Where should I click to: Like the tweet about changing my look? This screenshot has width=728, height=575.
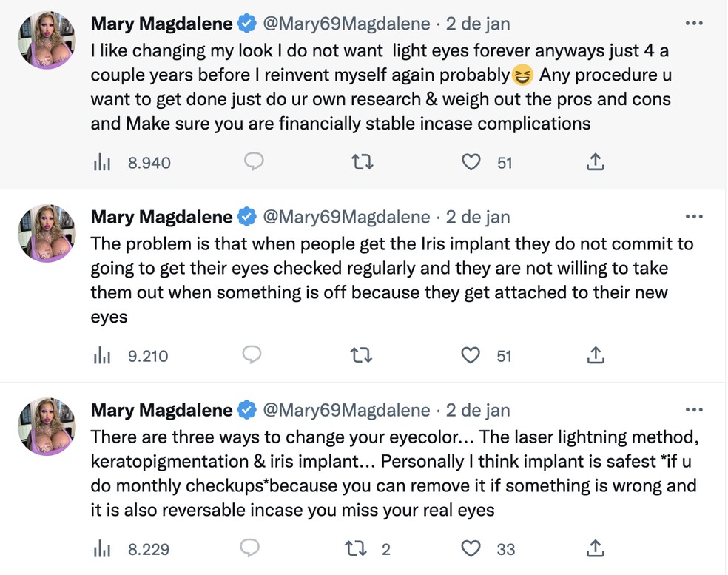click(471, 162)
